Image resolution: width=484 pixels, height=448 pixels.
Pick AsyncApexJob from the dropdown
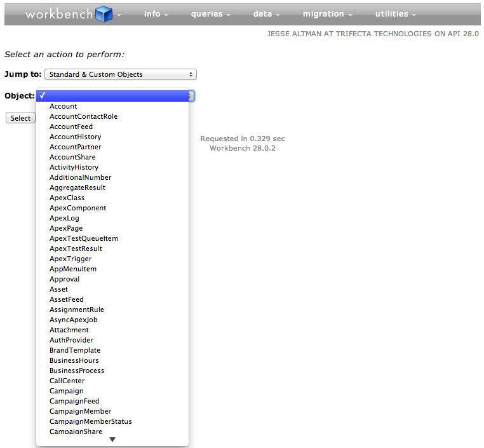pos(112,320)
